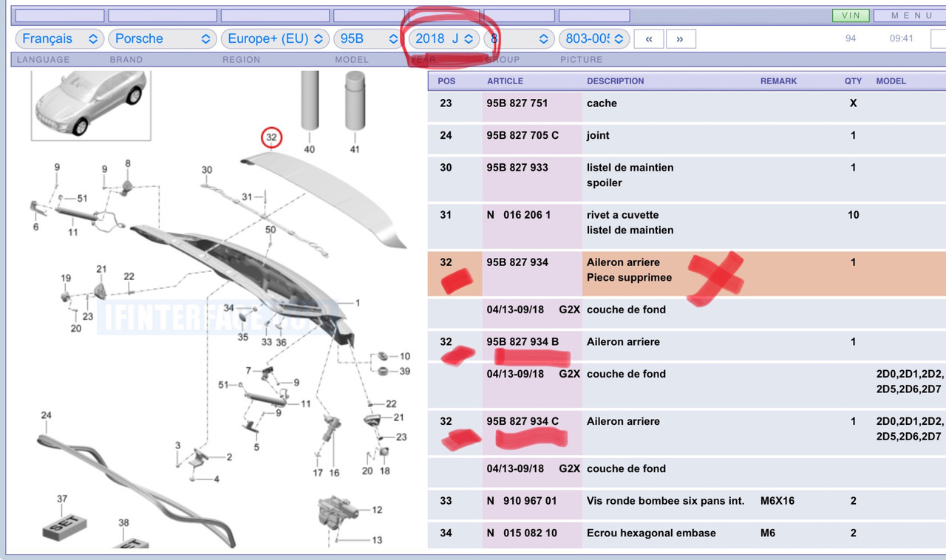Screen dimensions: 946x560
Task: Click description 'cache' in row 23
Action: click(x=602, y=103)
